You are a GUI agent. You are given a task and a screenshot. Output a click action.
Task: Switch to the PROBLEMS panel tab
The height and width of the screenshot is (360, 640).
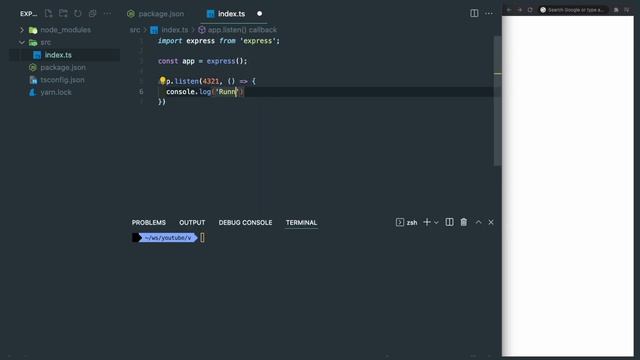tap(149, 222)
